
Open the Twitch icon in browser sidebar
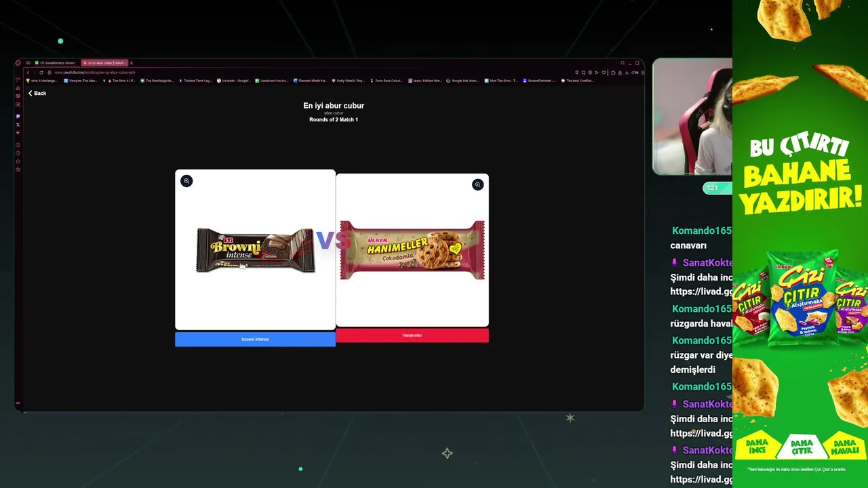18,116
